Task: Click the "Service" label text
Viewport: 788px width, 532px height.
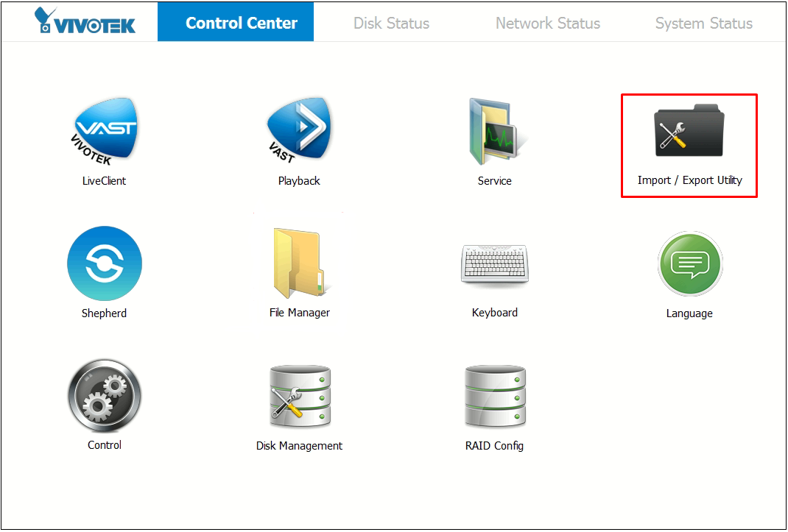Action: (x=494, y=181)
